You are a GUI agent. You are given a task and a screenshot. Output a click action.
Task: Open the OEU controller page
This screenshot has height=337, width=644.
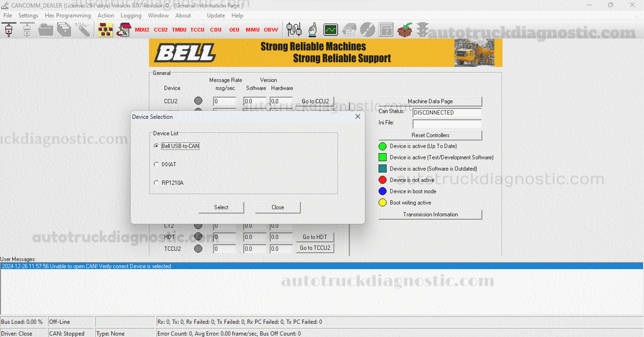[234, 30]
